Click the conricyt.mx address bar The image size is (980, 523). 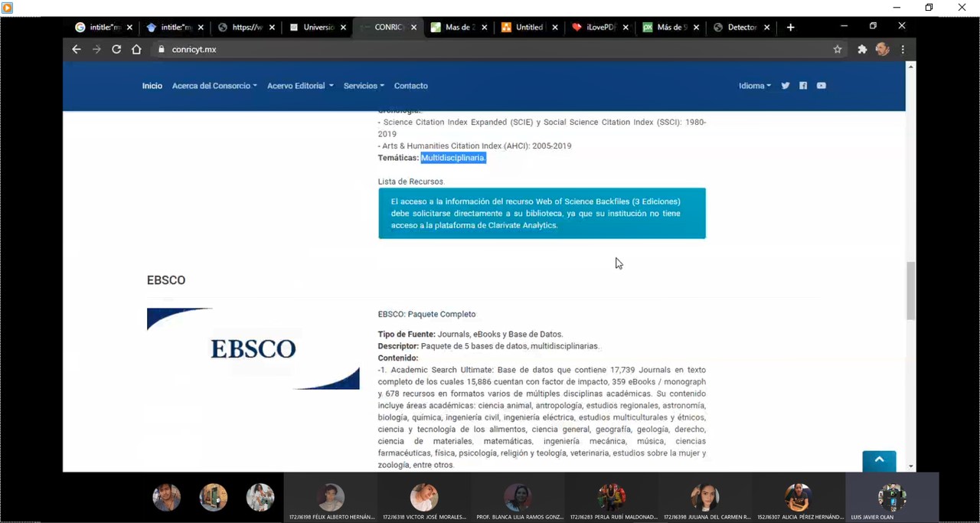coord(490,49)
